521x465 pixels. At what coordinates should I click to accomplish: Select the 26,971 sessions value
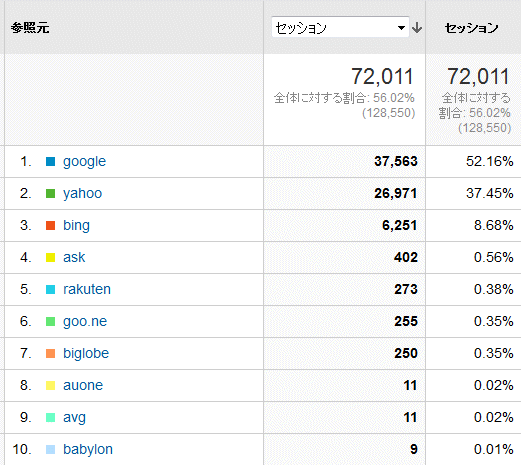click(396, 194)
